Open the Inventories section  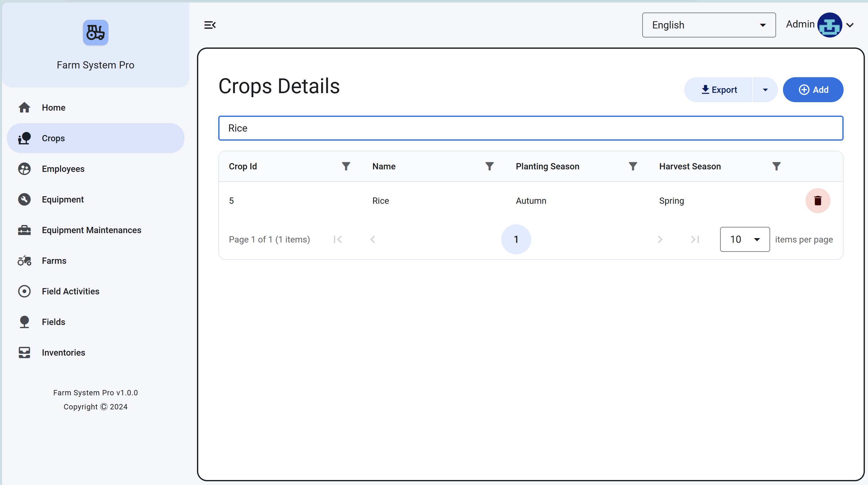pyautogui.click(x=63, y=352)
